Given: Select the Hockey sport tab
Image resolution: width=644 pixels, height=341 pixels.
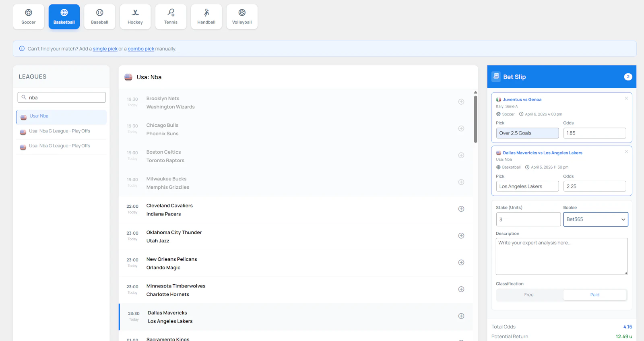Looking at the screenshot, I should (135, 17).
